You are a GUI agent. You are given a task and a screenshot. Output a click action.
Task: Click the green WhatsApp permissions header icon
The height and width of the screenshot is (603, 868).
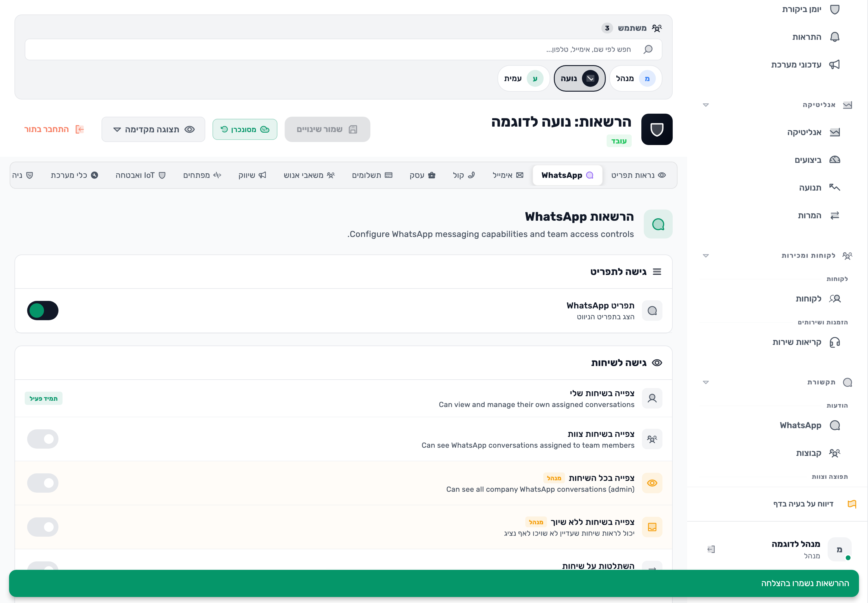point(658,224)
